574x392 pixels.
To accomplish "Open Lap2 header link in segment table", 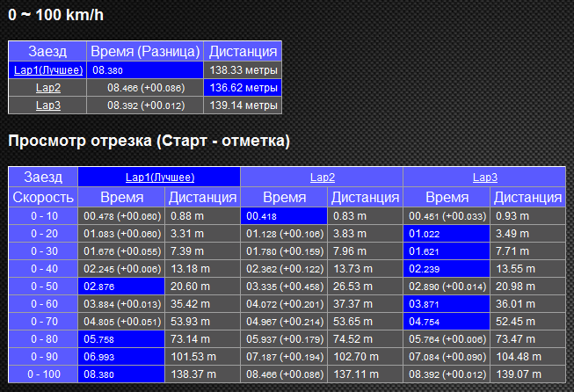I will (x=323, y=178).
